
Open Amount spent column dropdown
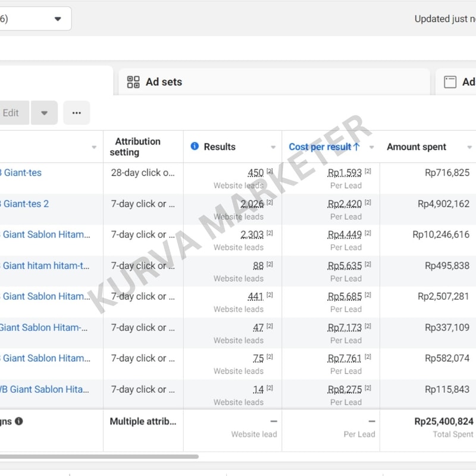tap(469, 147)
